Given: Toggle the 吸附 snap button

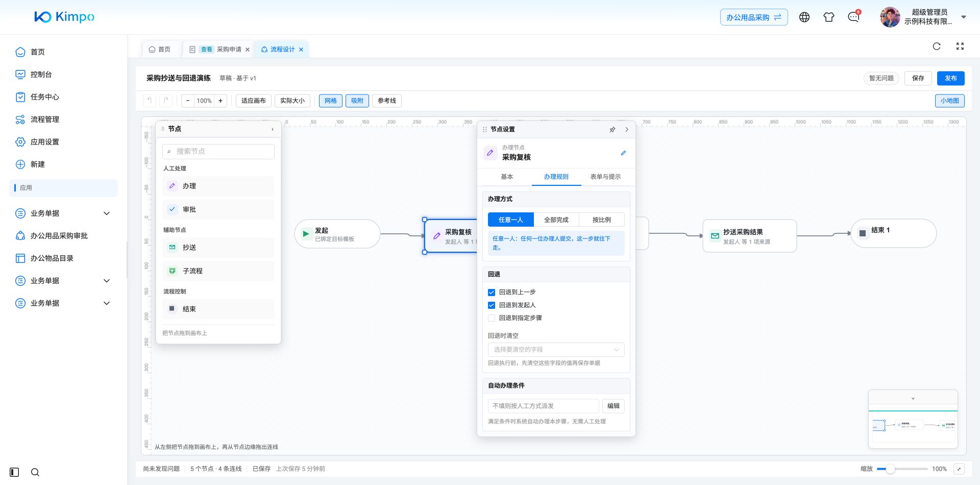Looking at the screenshot, I should click(357, 101).
